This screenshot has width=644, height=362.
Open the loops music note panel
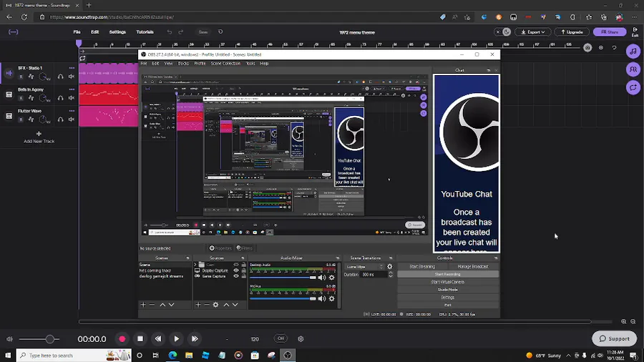click(x=633, y=52)
